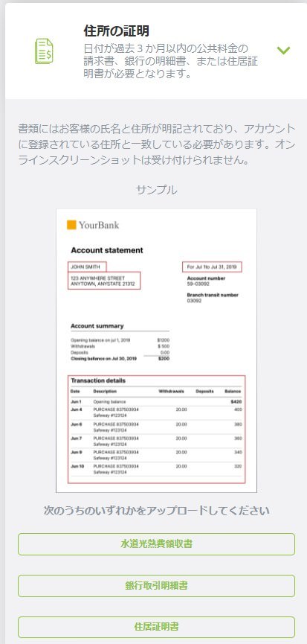Select the 住所の証明 heading
This screenshot has width=307, height=644.
(x=116, y=31)
